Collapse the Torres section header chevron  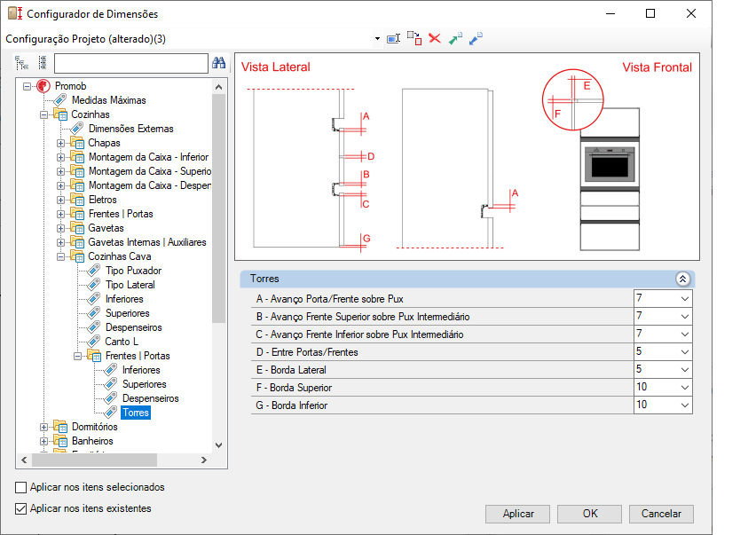[682, 279]
